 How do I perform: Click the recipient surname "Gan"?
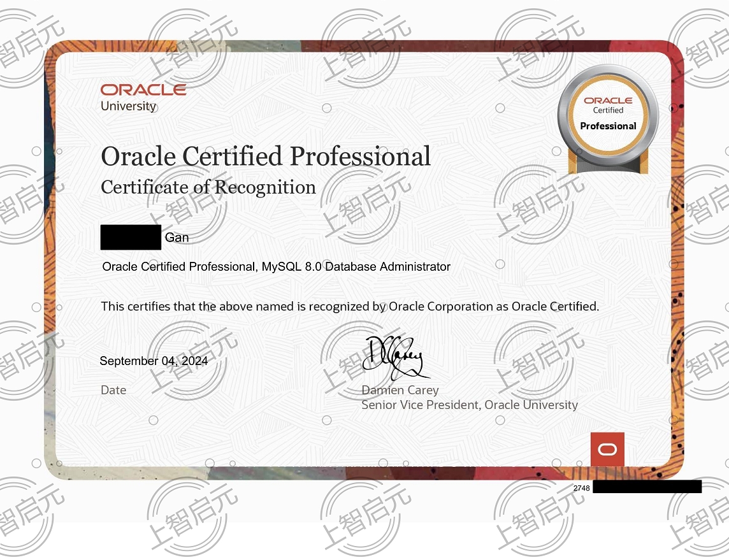coord(177,238)
